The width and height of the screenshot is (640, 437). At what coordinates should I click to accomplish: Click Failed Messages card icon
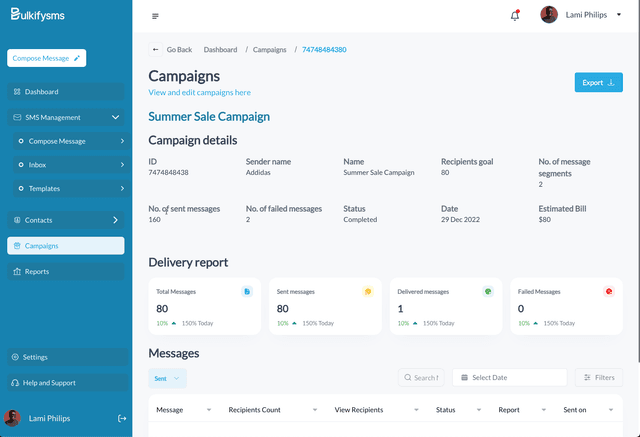pyautogui.click(x=609, y=291)
